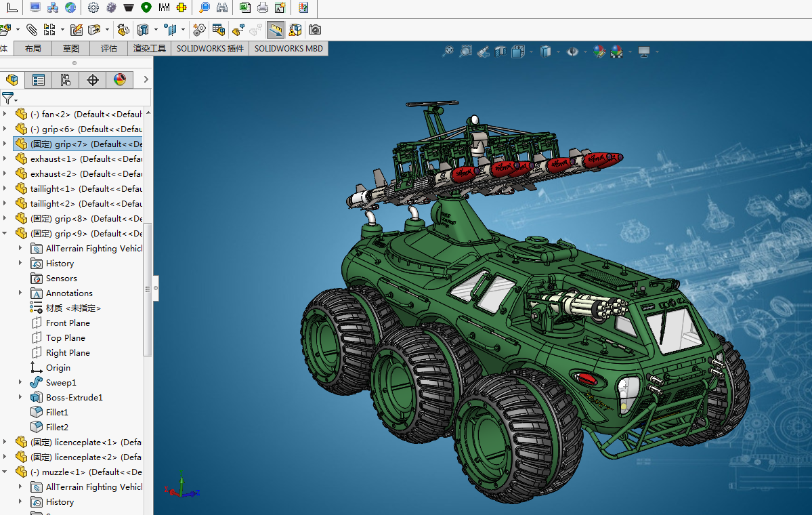This screenshot has height=515, width=812.
Task: Expand the Sweep1 feature node
Action: (20, 382)
